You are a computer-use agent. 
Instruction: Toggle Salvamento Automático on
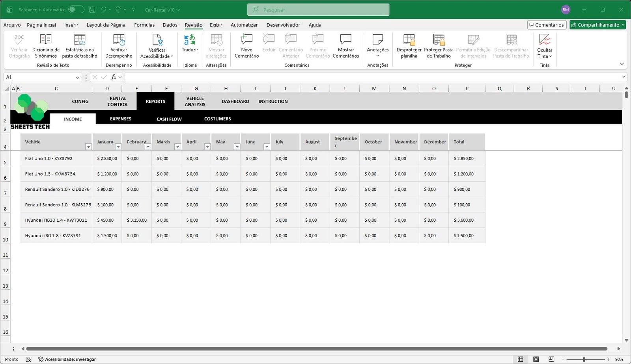coord(76,9)
